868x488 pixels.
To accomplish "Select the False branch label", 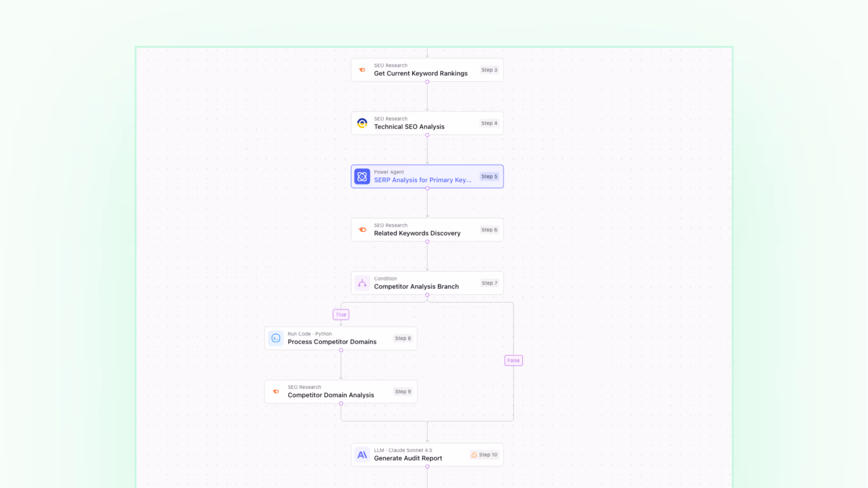I will tap(513, 360).
